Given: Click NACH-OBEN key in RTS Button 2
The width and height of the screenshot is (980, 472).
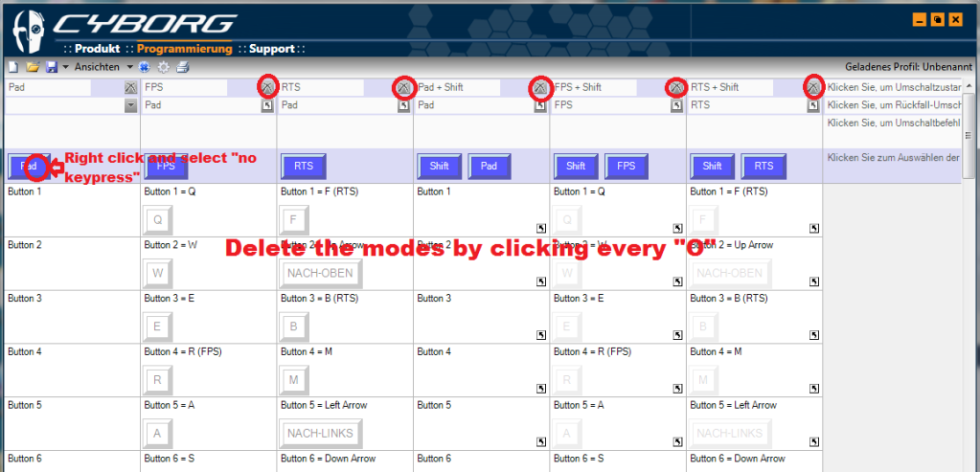Looking at the screenshot, I should (x=321, y=274).
